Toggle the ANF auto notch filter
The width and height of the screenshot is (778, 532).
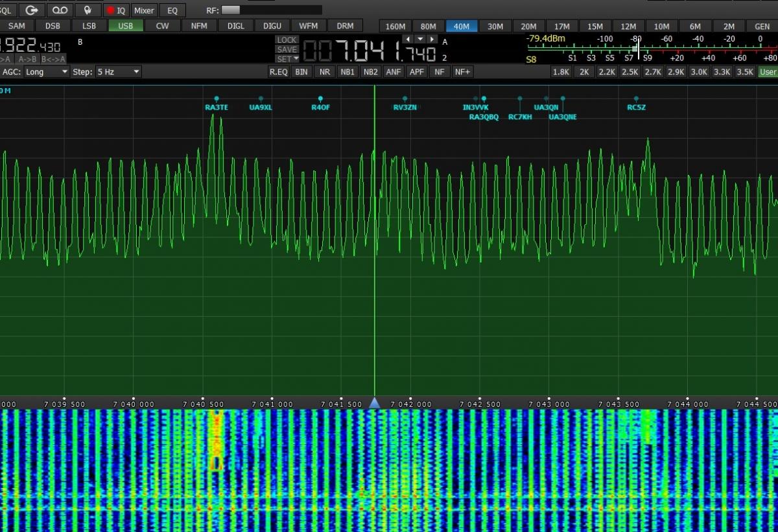point(394,72)
